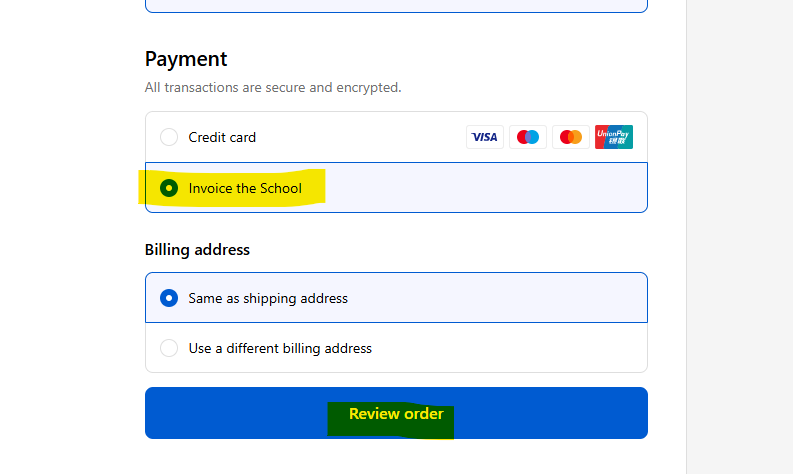Image resolution: width=793 pixels, height=474 pixels.
Task: Enable the Use a different billing address radio circle
Action: tap(169, 348)
